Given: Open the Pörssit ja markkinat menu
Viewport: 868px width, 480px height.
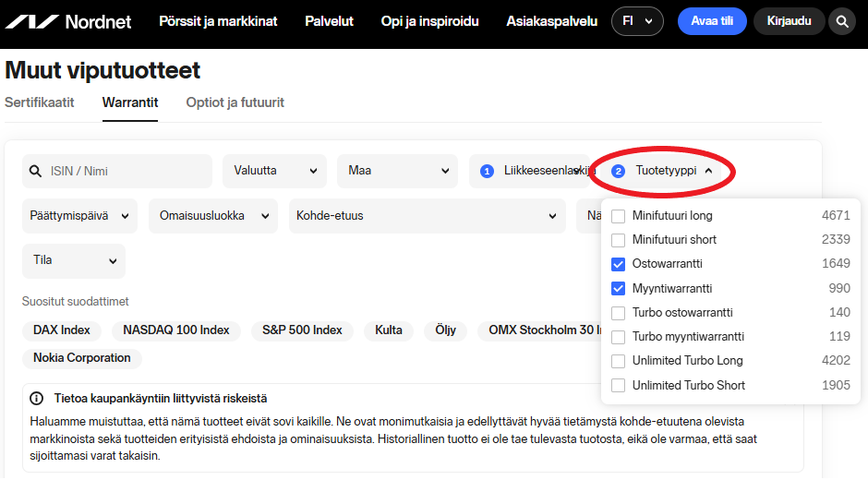Looking at the screenshot, I should (x=218, y=21).
